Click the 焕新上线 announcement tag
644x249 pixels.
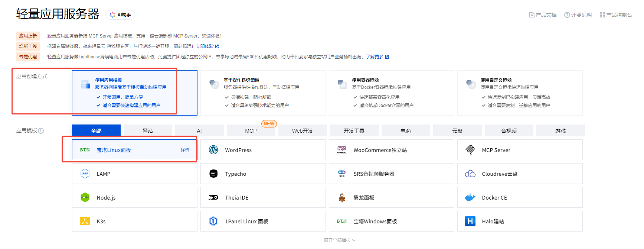(28, 46)
